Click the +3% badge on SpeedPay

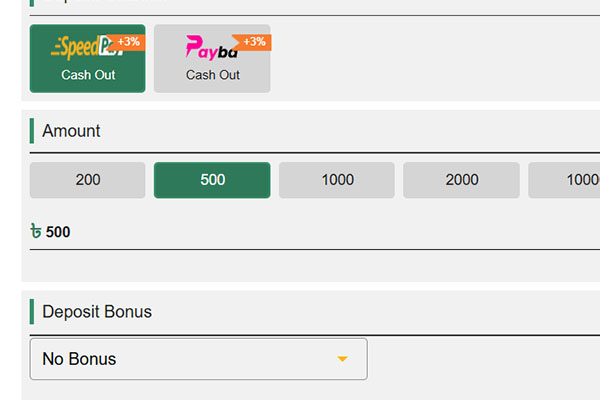130,41
